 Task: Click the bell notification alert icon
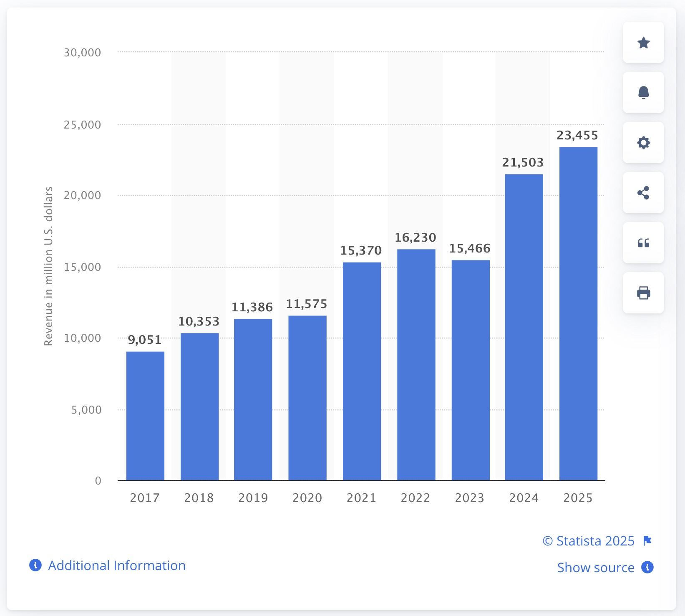pyautogui.click(x=643, y=93)
